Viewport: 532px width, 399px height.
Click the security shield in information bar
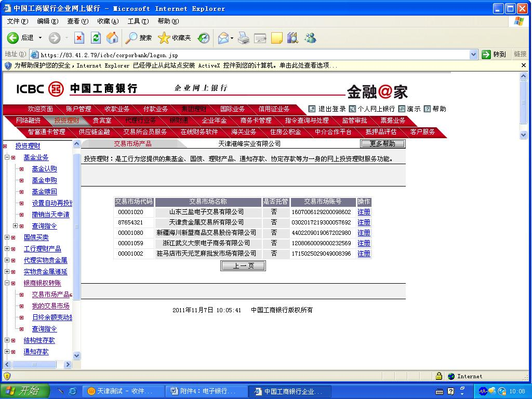click(x=8, y=65)
